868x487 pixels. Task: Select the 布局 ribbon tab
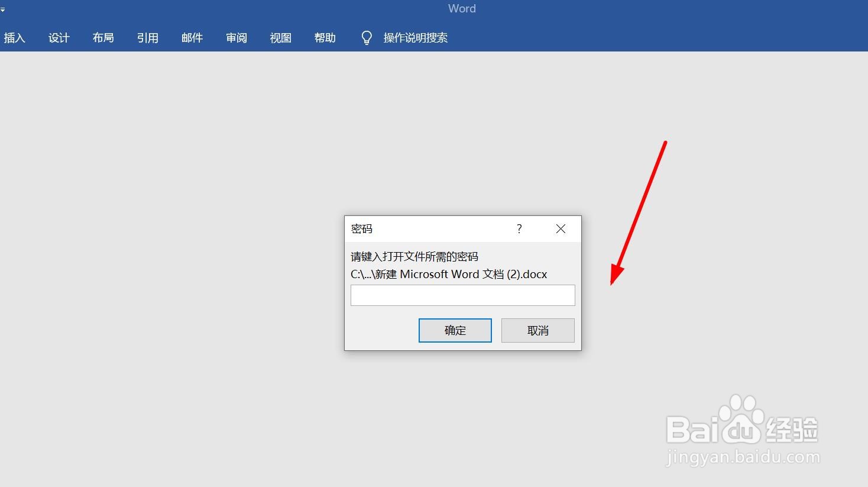[x=103, y=37]
